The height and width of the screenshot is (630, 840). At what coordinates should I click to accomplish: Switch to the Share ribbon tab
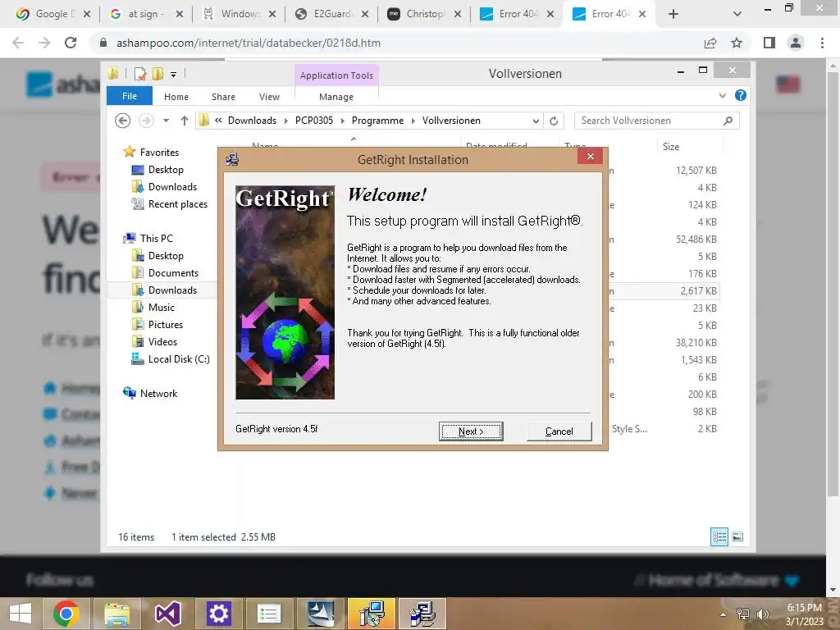click(x=223, y=97)
